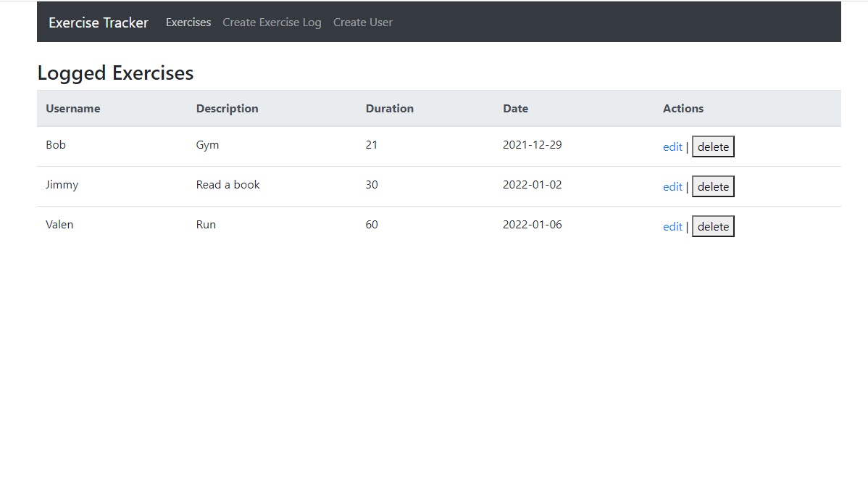Click the Exercise Tracker brand link
This screenshot has width=868, height=493.
pos(98,22)
